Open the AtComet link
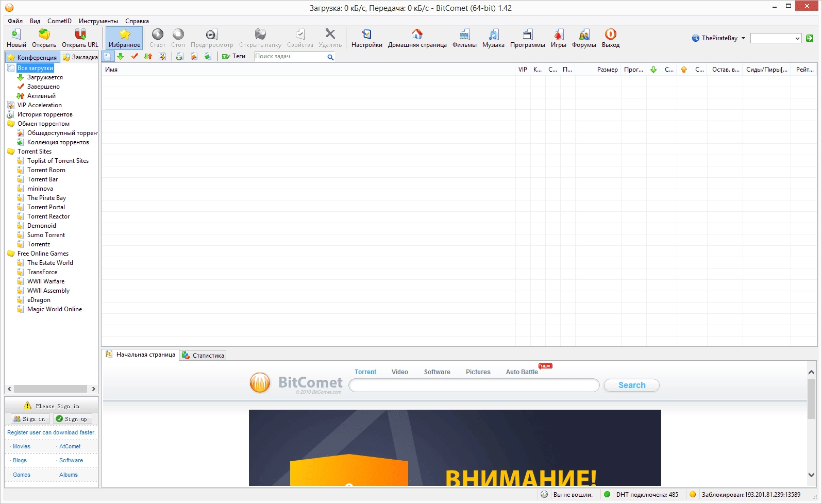The height and width of the screenshot is (504, 822). 70,446
